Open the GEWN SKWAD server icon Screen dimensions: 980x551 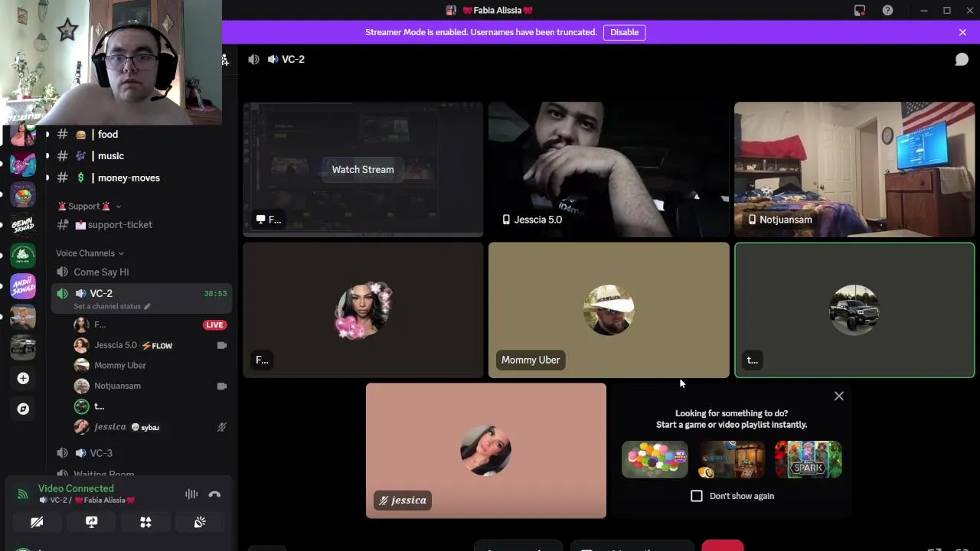[x=23, y=225]
